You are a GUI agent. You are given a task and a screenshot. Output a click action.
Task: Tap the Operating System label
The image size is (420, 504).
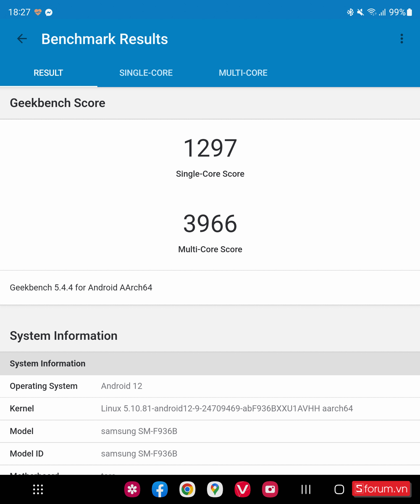pos(44,386)
